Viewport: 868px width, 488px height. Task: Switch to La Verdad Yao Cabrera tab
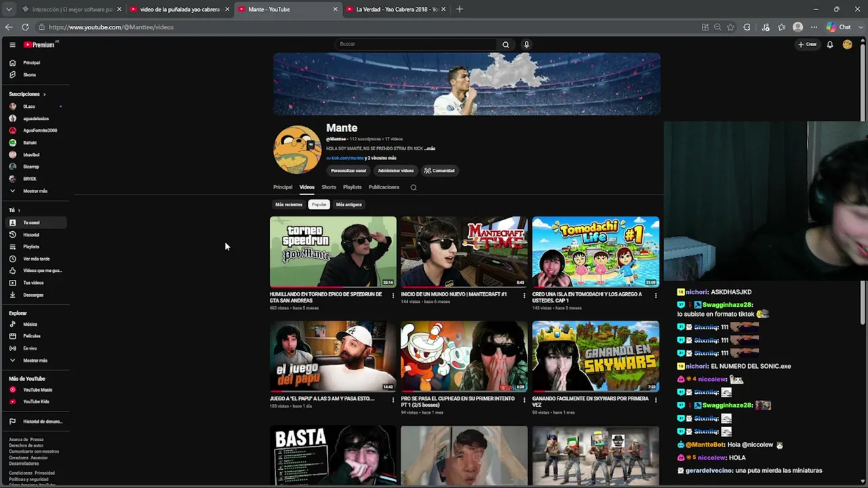tap(396, 9)
